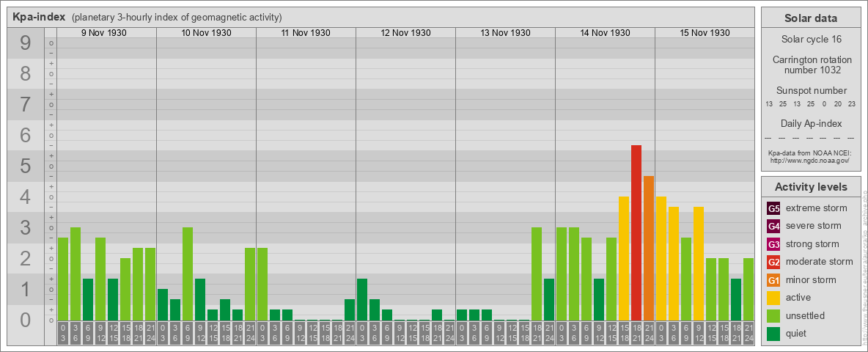868x352 pixels.
Task: Select the '9 Nov 1930' date header
Action: 103,33
